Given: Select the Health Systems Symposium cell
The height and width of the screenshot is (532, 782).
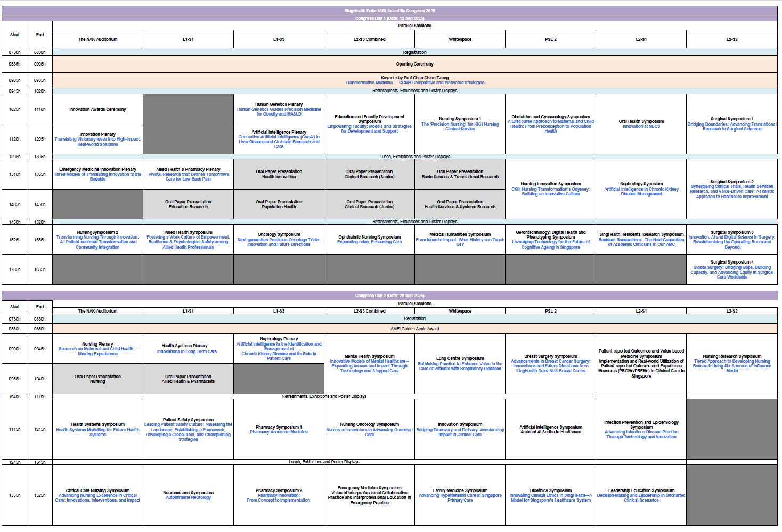Looking at the screenshot, I should coord(97,429).
